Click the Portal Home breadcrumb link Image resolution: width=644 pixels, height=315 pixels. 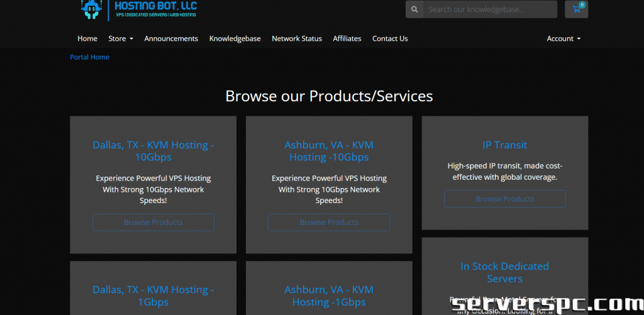coord(90,57)
